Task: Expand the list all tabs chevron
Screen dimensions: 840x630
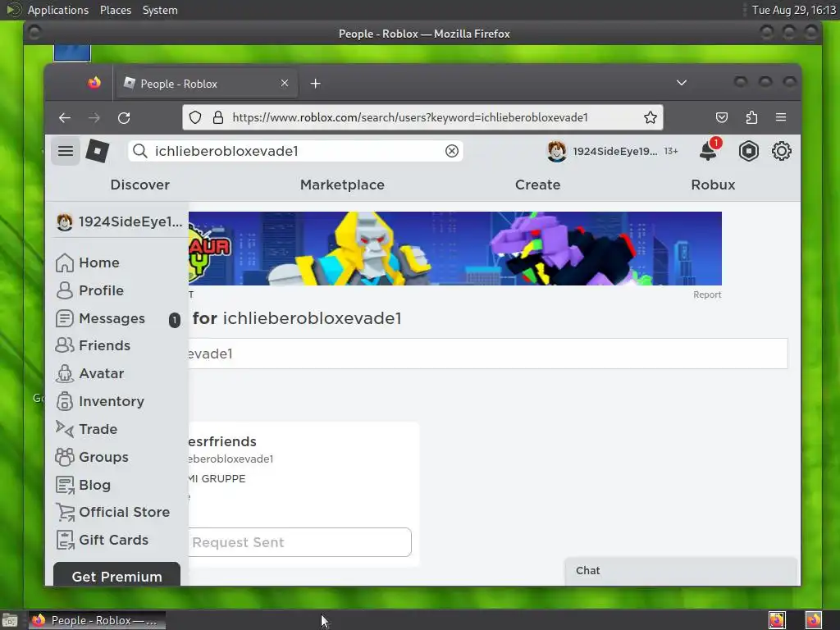Action: (x=682, y=83)
